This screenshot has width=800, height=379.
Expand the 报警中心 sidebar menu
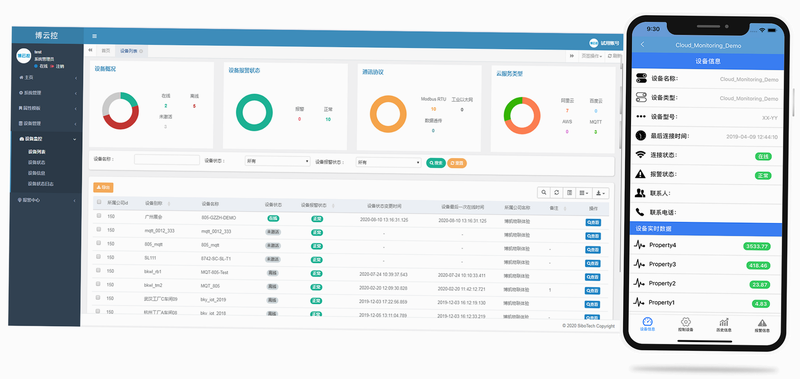pos(46,200)
